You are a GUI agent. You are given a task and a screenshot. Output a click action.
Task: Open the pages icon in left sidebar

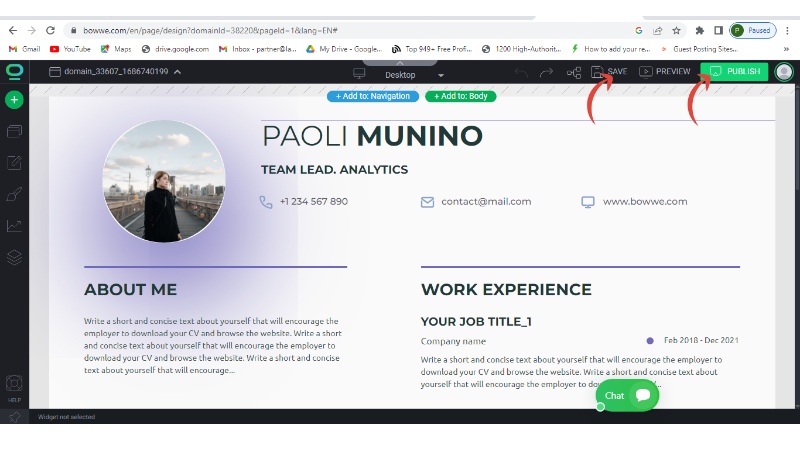point(14,131)
